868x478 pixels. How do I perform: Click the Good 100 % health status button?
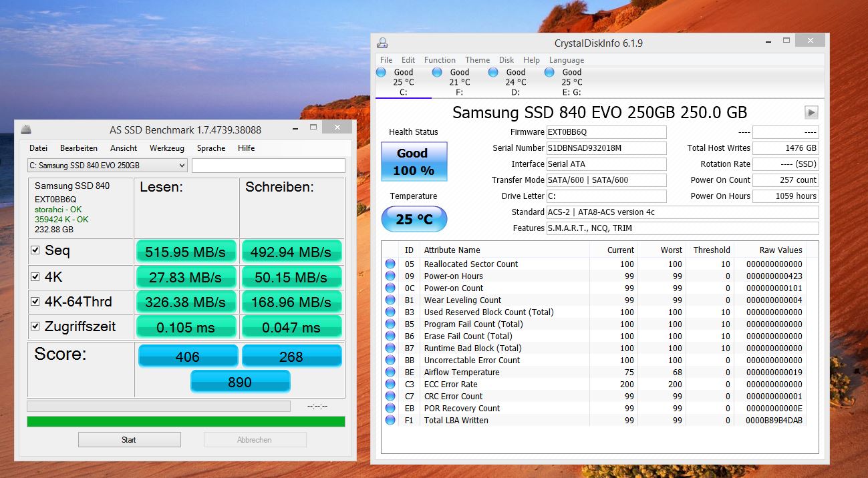pos(414,162)
